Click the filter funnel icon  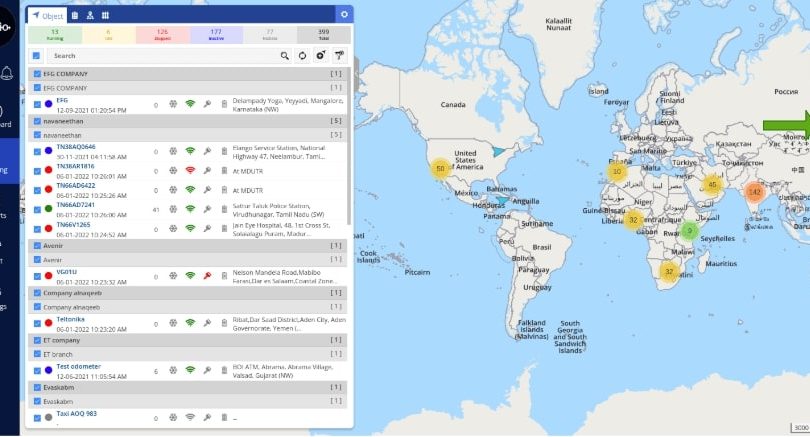pos(338,56)
